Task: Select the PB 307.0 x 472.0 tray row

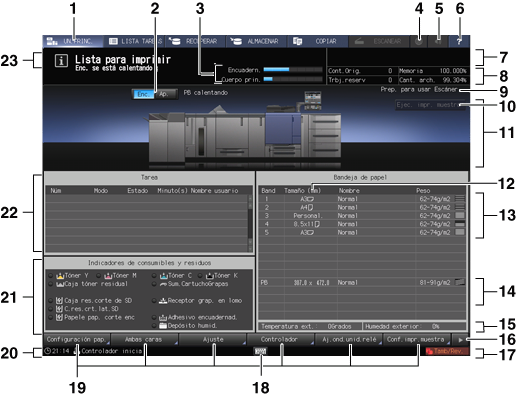Action: [x=362, y=282]
